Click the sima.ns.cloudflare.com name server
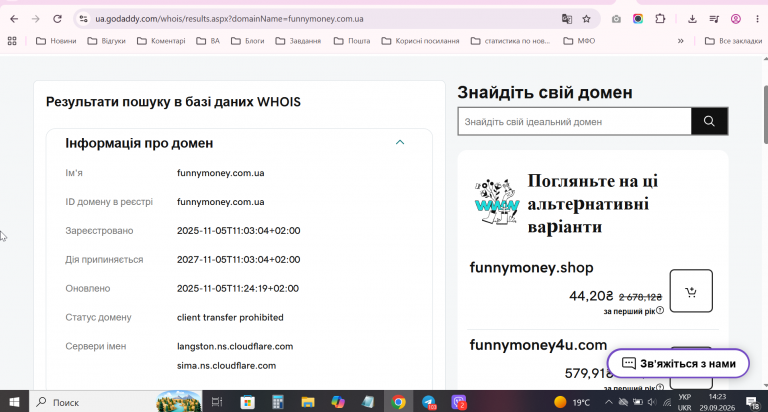The width and height of the screenshot is (768, 412). click(226, 365)
